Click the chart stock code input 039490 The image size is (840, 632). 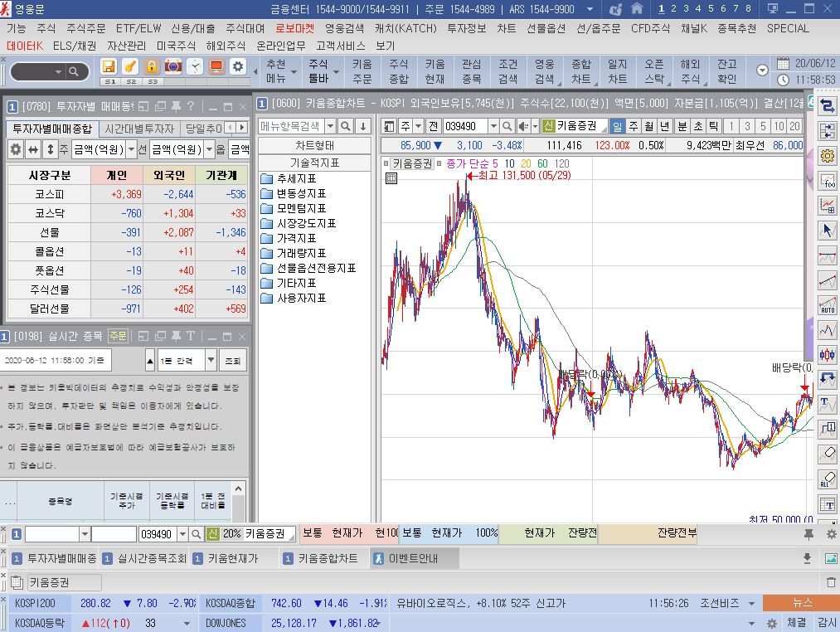click(465, 127)
